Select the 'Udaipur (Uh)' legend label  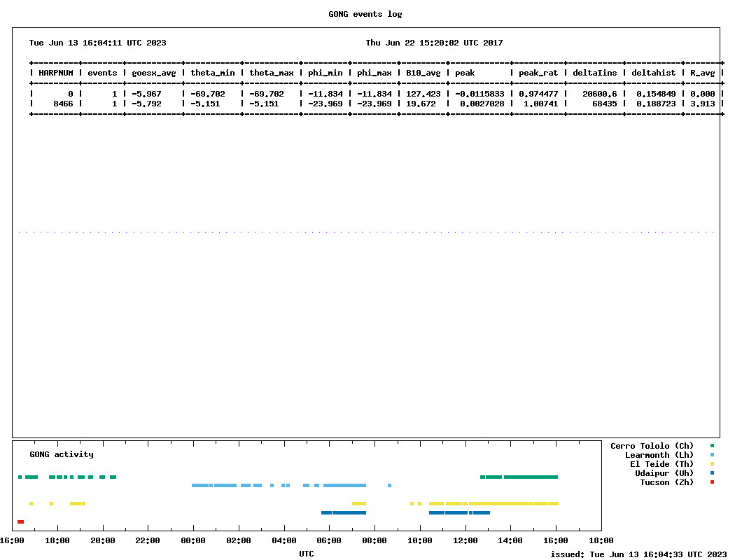click(x=664, y=473)
